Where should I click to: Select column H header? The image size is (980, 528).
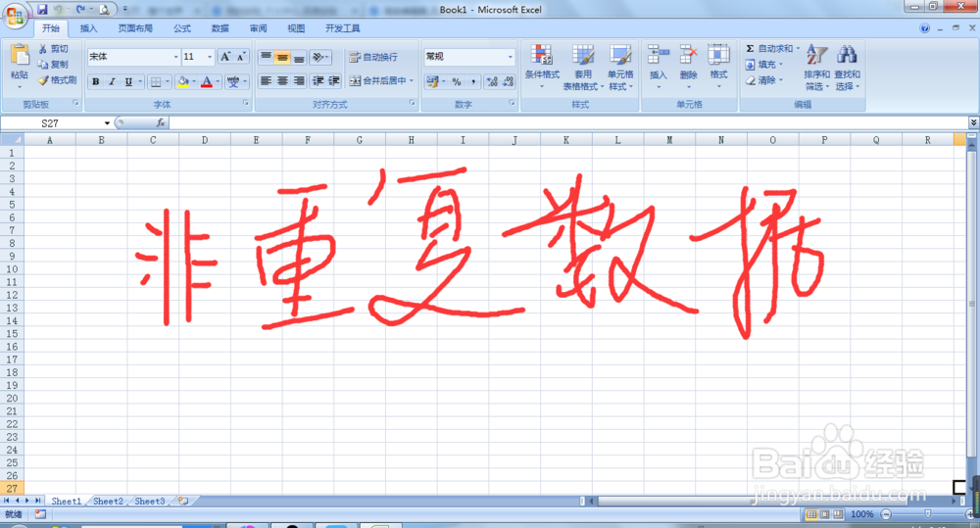(412, 140)
